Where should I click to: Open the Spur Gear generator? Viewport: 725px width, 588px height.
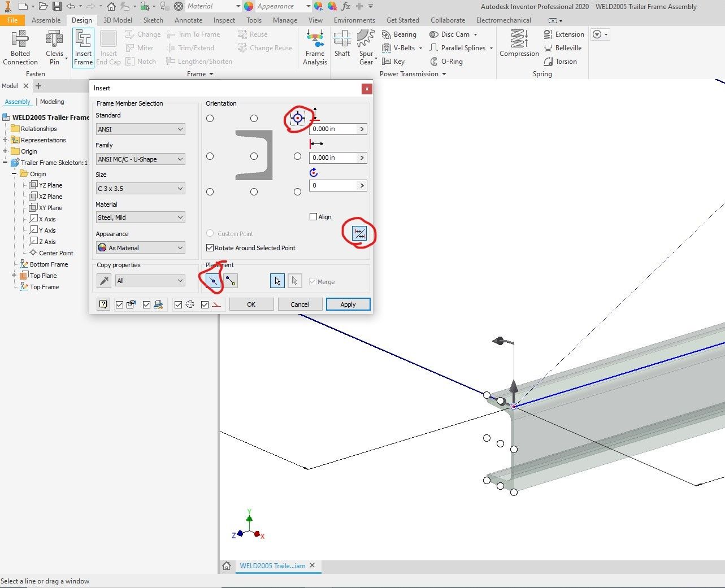click(366, 47)
